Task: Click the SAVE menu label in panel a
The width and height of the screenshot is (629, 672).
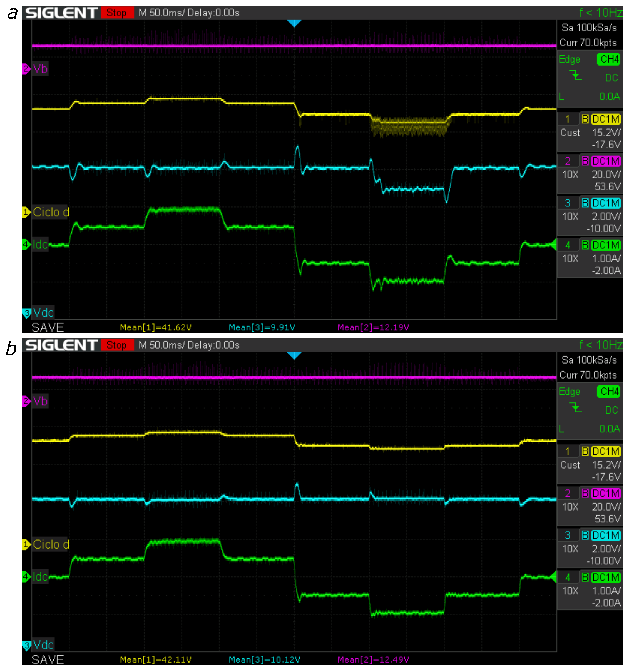Action: (x=48, y=327)
